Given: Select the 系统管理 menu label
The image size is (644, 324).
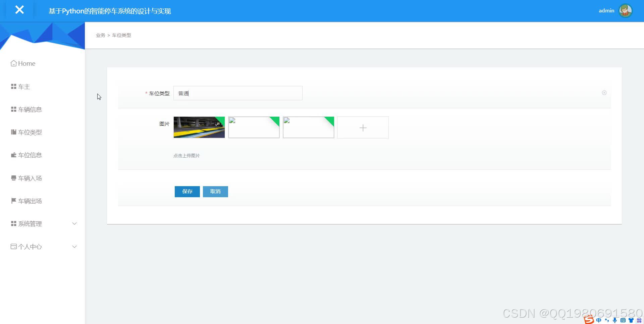Looking at the screenshot, I should point(30,224).
